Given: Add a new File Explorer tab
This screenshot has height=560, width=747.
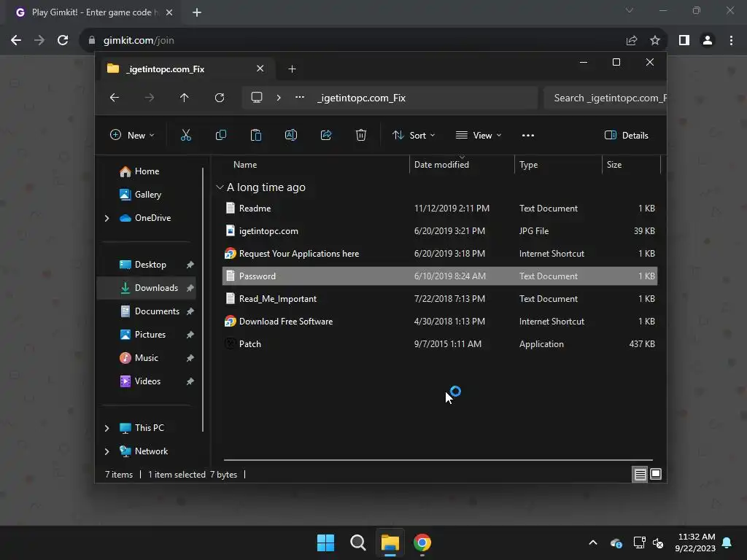Looking at the screenshot, I should tap(292, 69).
